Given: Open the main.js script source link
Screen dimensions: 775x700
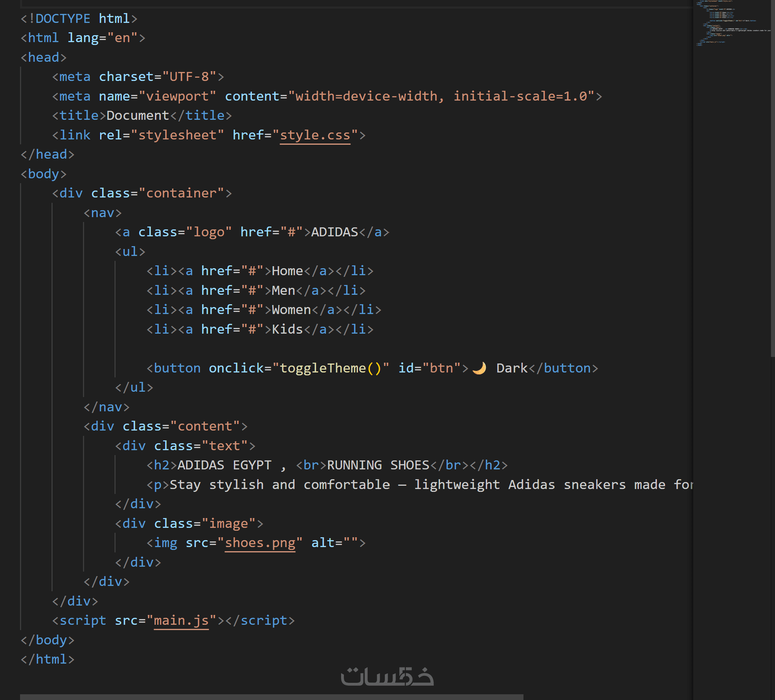Looking at the screenshot, I should click(x=181, y=620).
